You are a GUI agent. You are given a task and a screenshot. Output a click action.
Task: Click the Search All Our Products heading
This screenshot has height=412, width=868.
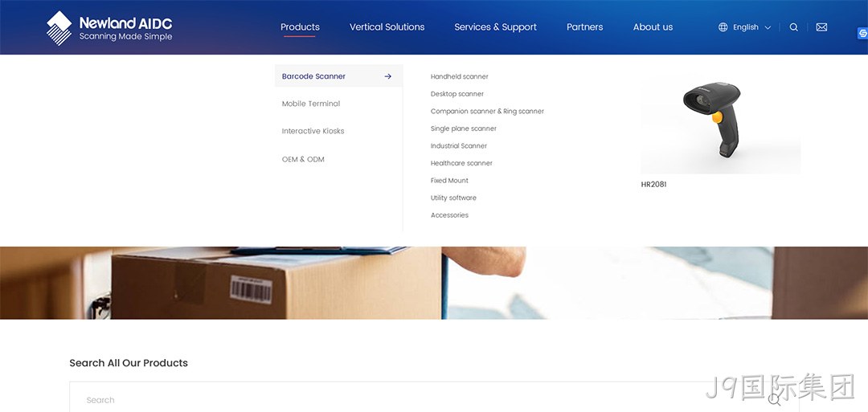pyautogui.click(x=129, y=363)
